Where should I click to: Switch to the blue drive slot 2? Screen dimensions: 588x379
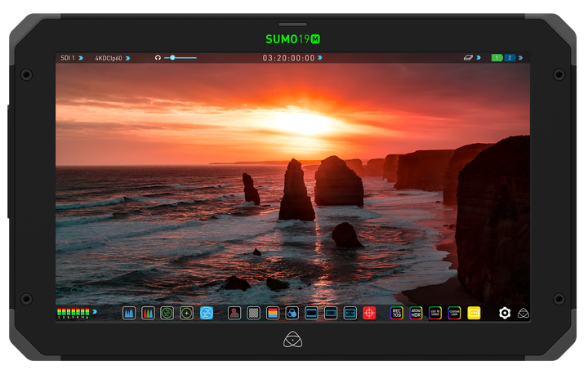coord(510,58)
